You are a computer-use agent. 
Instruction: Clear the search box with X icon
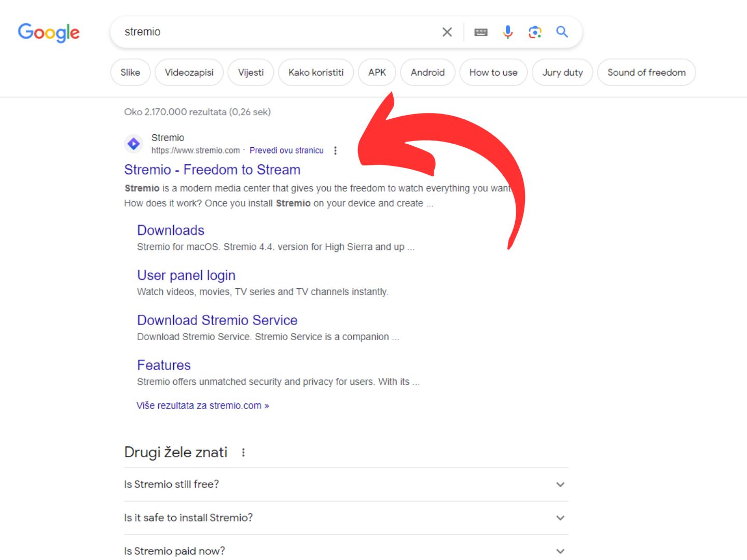pyautogui.click(x=447, y=32)
